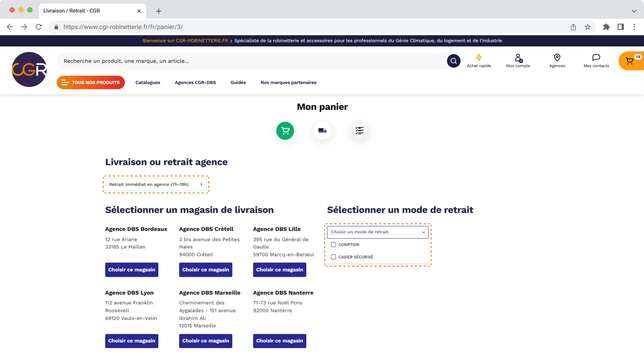This screenshot has width=644, height=357.
Task: Open Catalogues menu item
Action: [x=148, y=82]
